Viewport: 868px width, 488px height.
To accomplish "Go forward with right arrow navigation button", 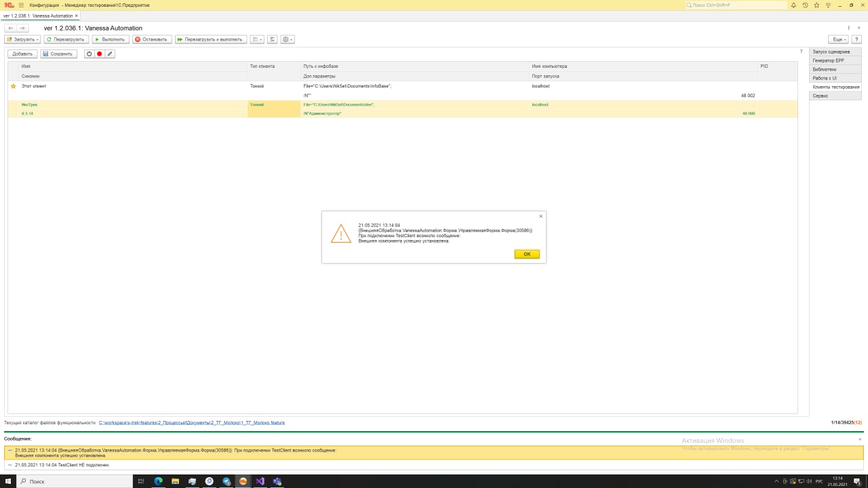I will click(22, 28).
